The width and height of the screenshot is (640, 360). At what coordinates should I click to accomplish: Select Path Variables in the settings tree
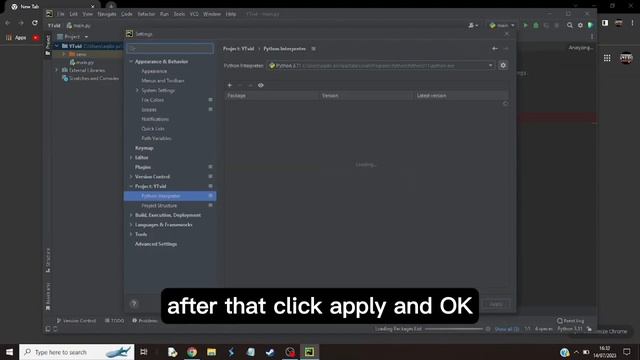(x=156, y=138)
